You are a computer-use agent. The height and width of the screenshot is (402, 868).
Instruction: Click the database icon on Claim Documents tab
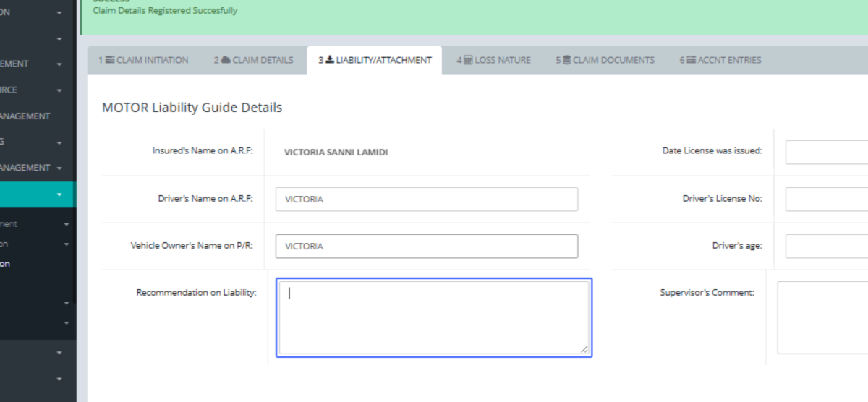566,60
